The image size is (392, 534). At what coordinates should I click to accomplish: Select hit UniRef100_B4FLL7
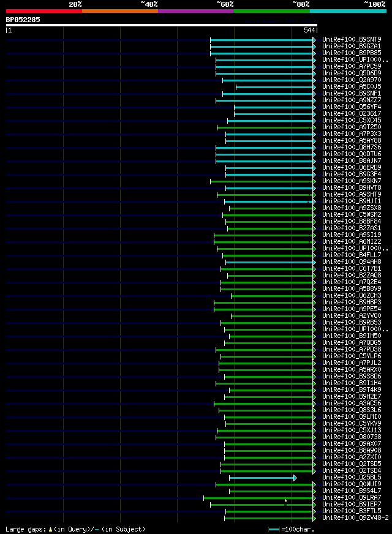(x=352, y=255)
